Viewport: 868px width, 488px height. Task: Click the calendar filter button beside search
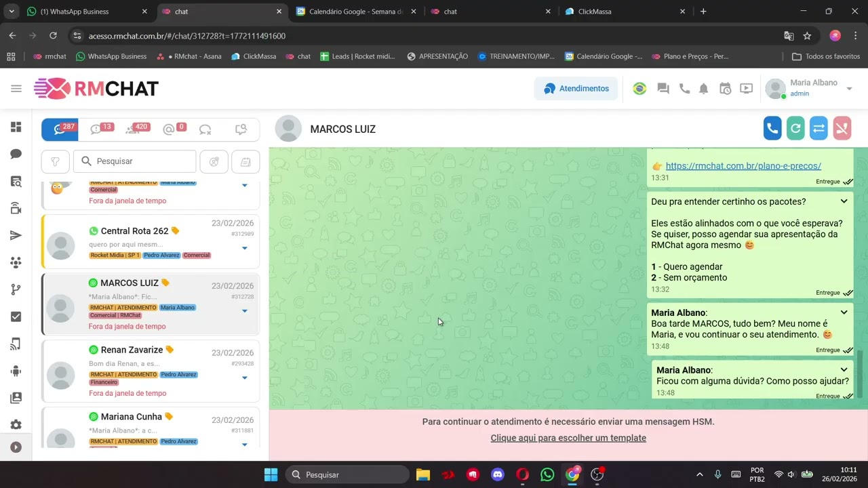click(245, 161)
